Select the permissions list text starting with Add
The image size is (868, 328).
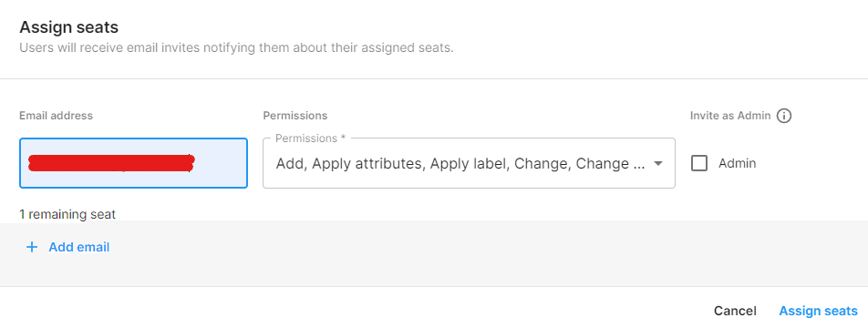(x=460, y=164)
